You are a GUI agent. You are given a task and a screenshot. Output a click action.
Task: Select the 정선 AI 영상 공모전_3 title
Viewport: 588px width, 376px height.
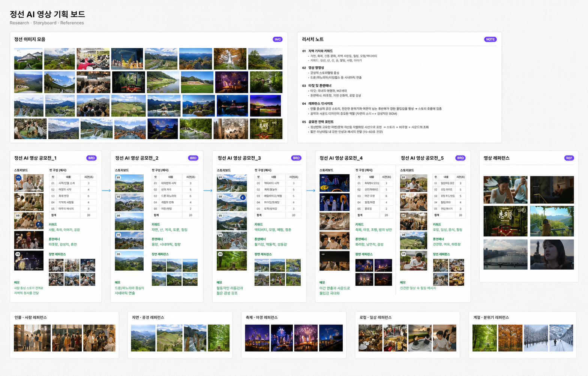tap(239, 158)
